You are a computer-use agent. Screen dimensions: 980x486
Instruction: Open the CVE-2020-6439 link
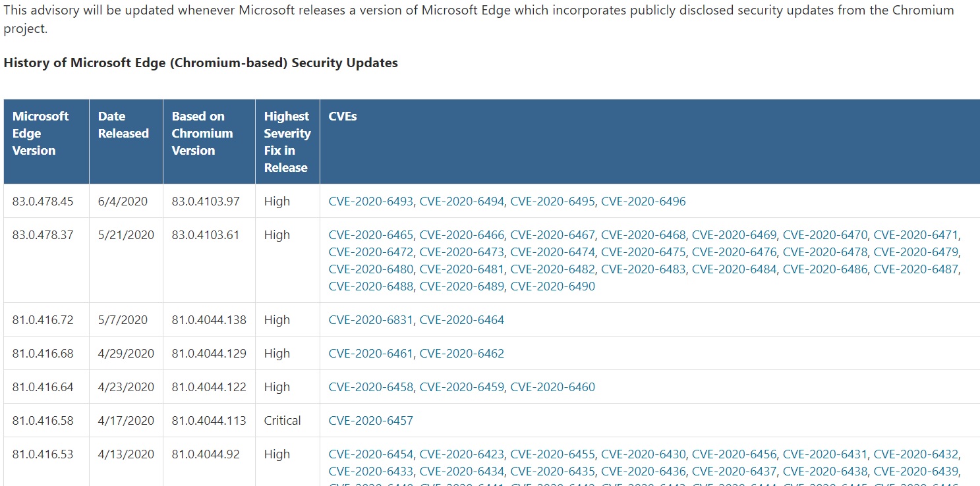916,472
